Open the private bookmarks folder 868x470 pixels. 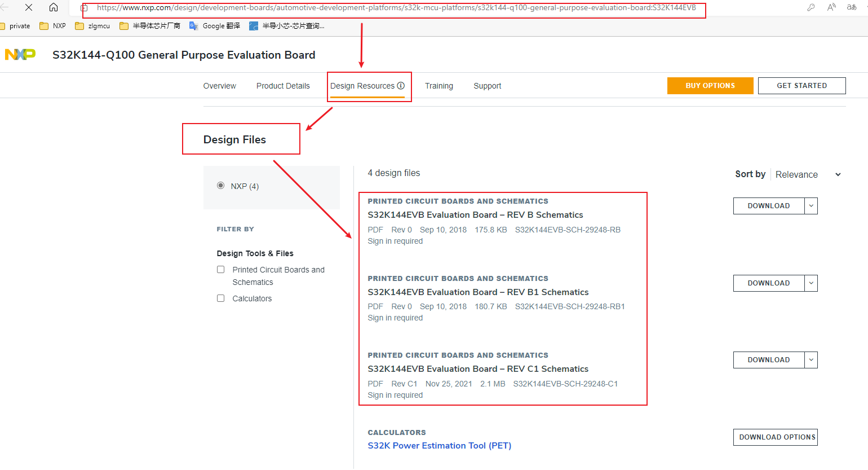pyautogui.click(x=15, y=26)
